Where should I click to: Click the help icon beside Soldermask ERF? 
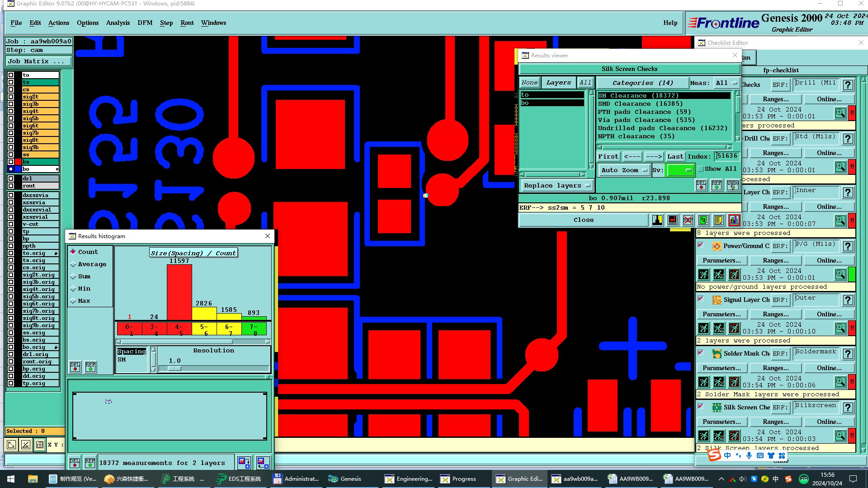[x=848, y=354]
